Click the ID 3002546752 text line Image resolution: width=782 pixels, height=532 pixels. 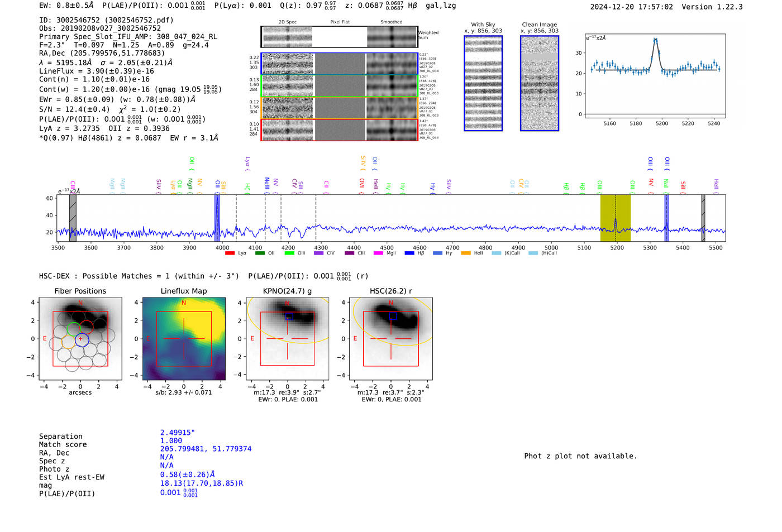point(106,20)
